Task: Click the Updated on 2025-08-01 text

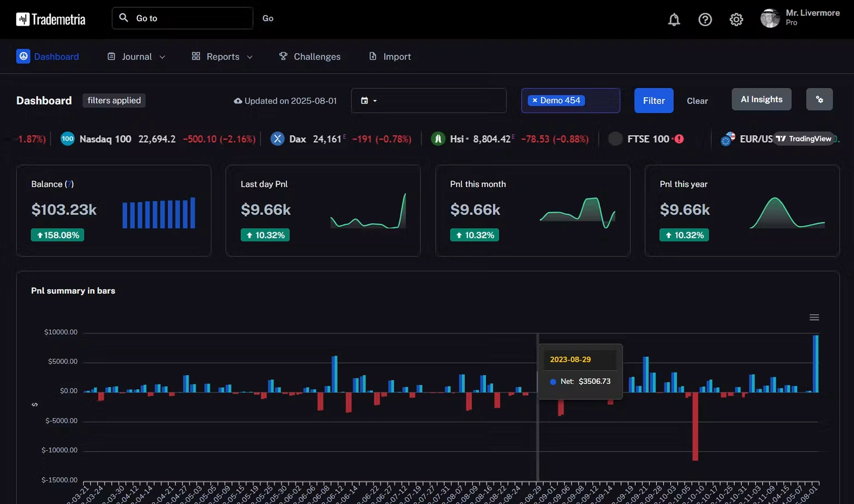Action: (x=290, y=101)
